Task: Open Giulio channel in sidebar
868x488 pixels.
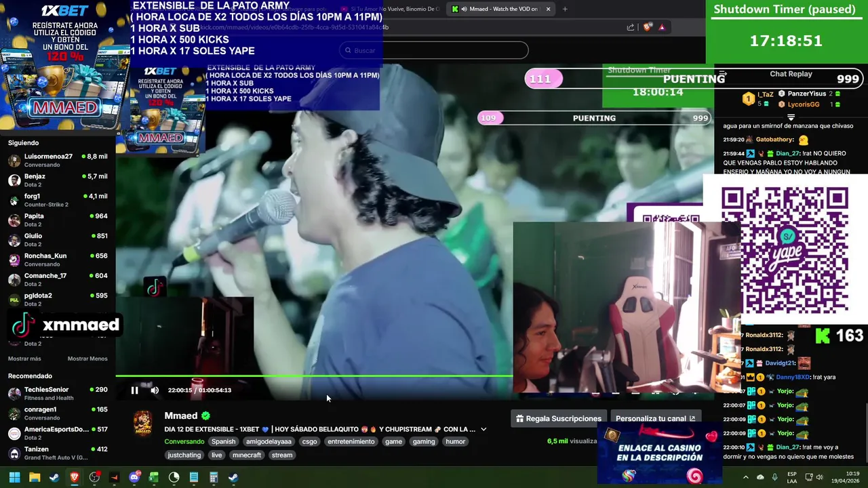Action: [58, 240]
